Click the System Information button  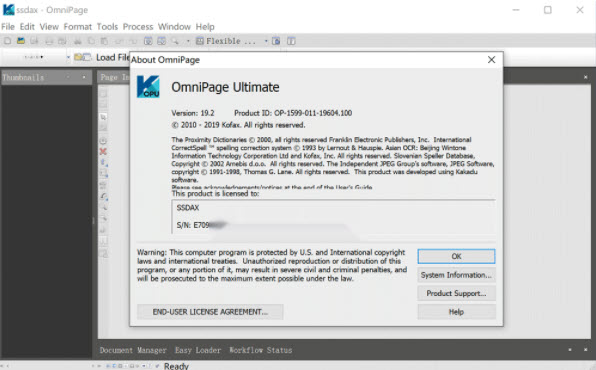pyautogui.click(x=456, y=275)
